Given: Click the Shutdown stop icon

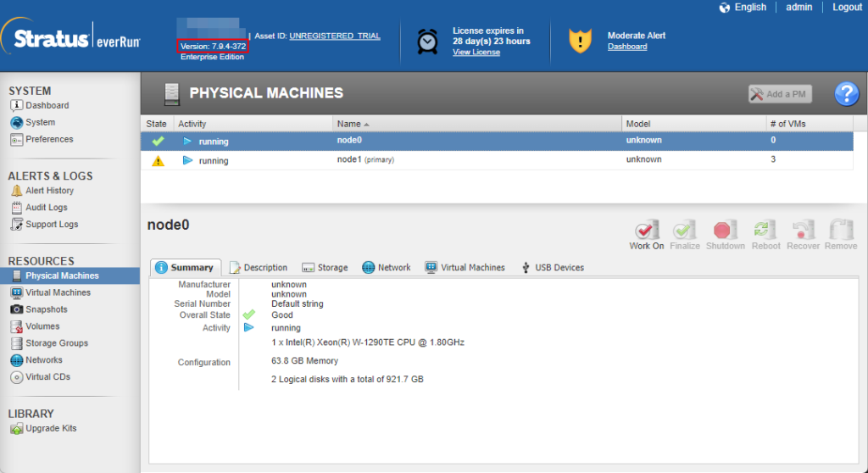Looking at the screenshot, I should pyautogui.click(x=724, y=230).
